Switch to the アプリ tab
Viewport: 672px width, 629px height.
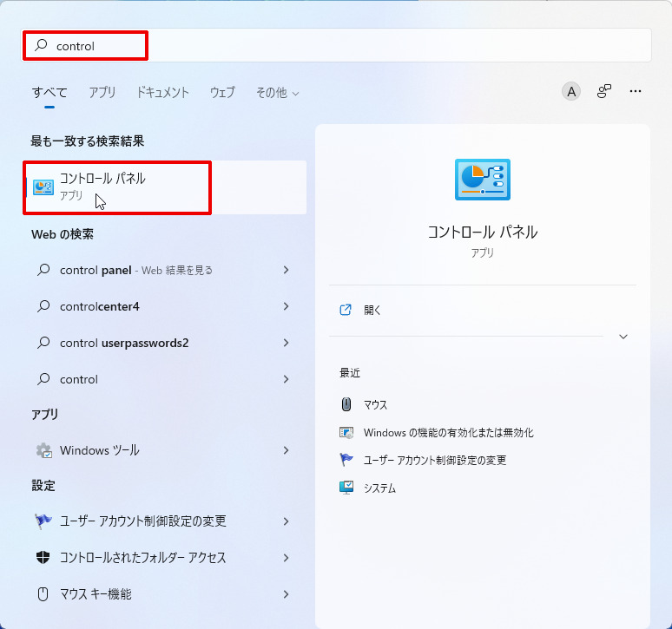click(x=102, y=92)
